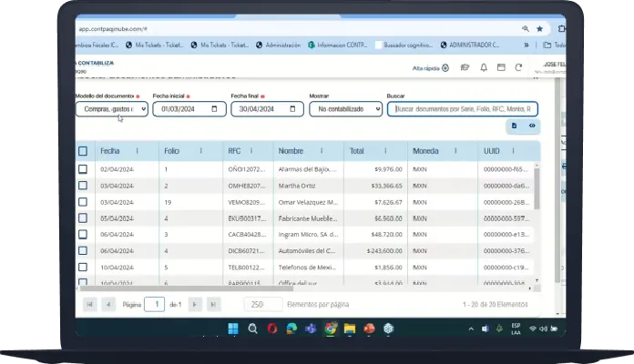The width and height of the screenshot is (634, 364).
Task: Open the calendar picker for Fecha final
Action: pos(292,109)
